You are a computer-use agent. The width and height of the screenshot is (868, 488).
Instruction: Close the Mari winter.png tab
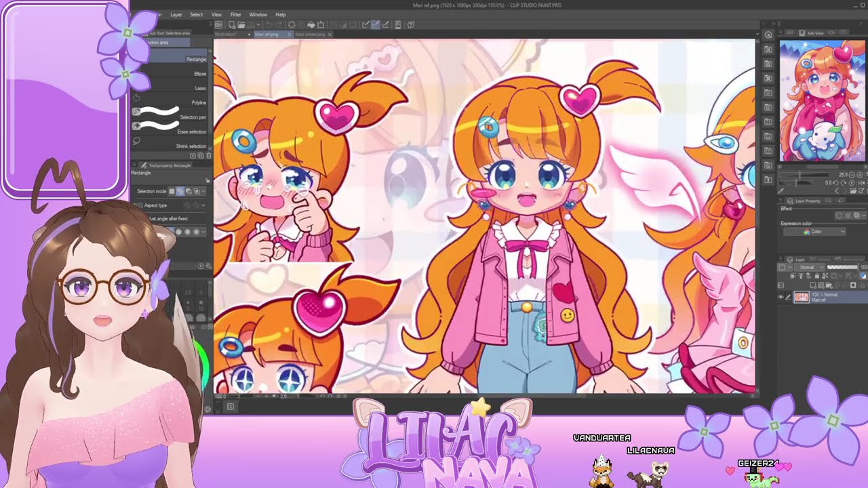point(330,35)
